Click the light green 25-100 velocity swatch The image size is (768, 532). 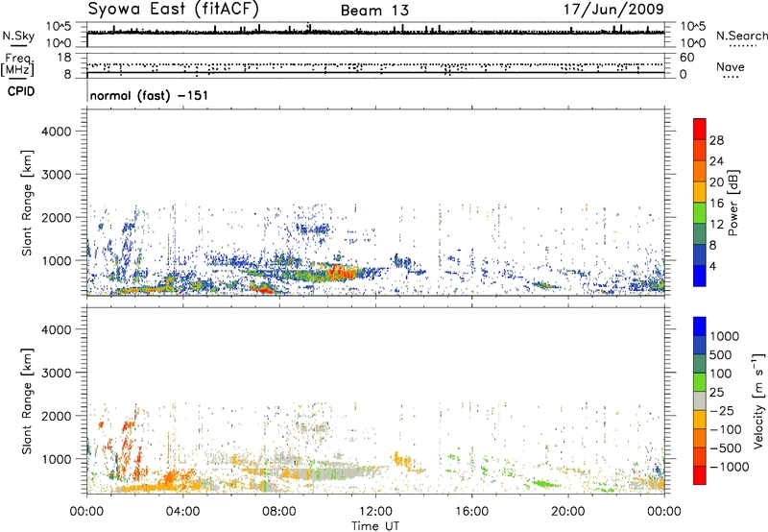pyautogui.click(x=700, y=382)
